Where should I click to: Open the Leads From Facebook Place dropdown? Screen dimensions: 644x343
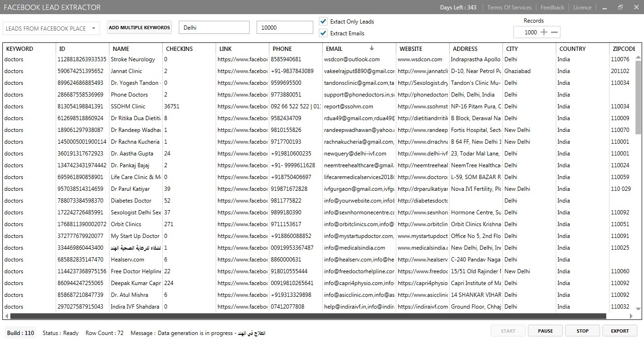(51, 28)
